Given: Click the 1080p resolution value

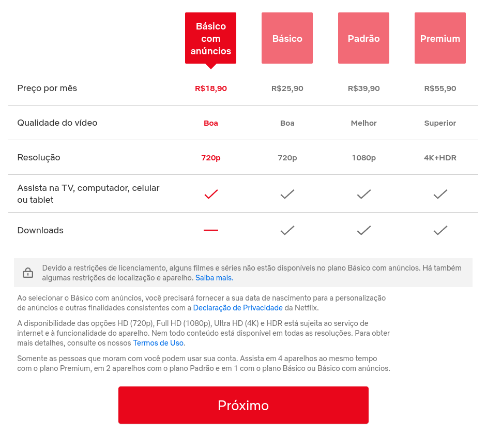Looking at the screenshot, I should pyautogui.click(x=363, y=158).
